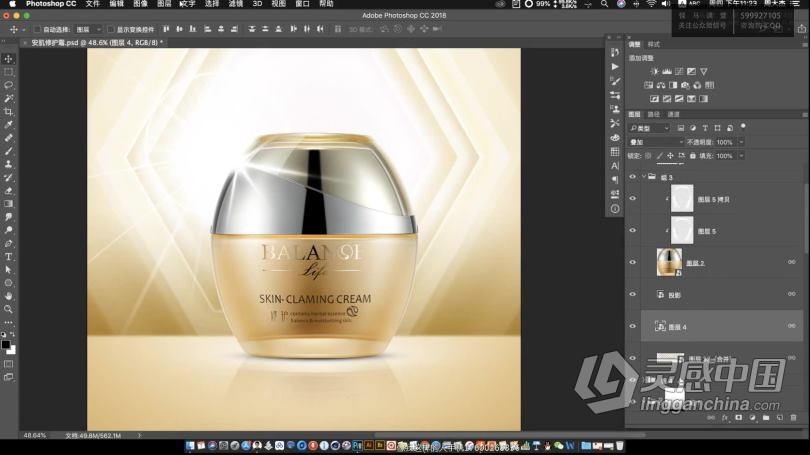810x455 pixels.
Task: Select the Magic Wand tool
Action: [9, 98]
